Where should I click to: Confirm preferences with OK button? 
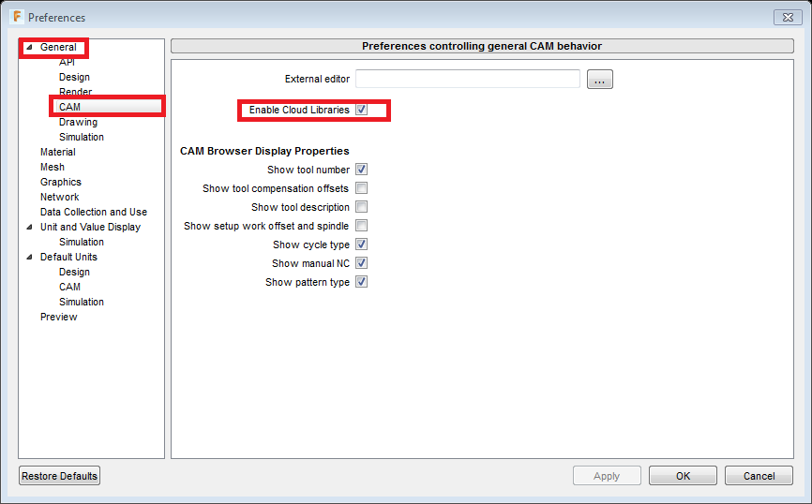(x=683, y=476)
